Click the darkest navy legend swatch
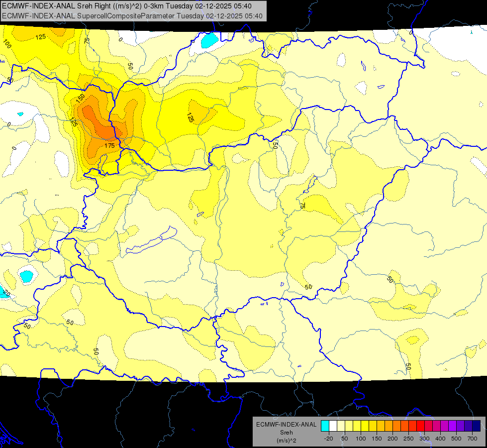The width and height of the screenshot is (487, 448). click(x=477, y=426)
